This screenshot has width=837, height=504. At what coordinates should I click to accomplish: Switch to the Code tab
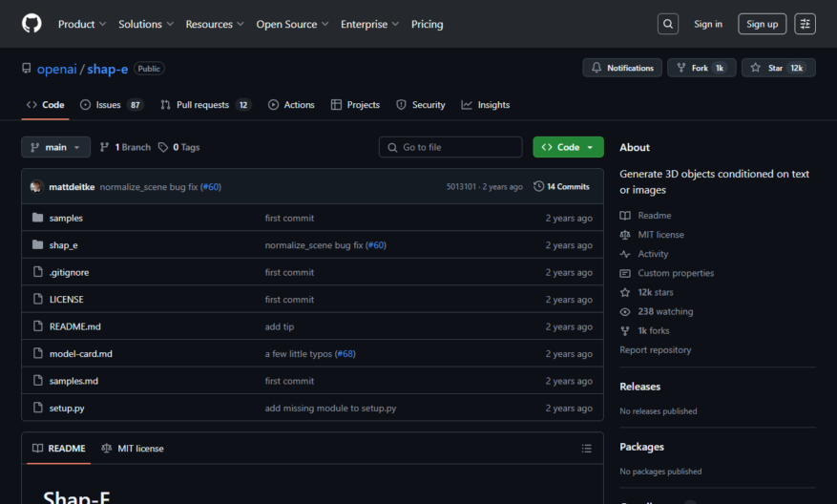[x=46, y=105]
